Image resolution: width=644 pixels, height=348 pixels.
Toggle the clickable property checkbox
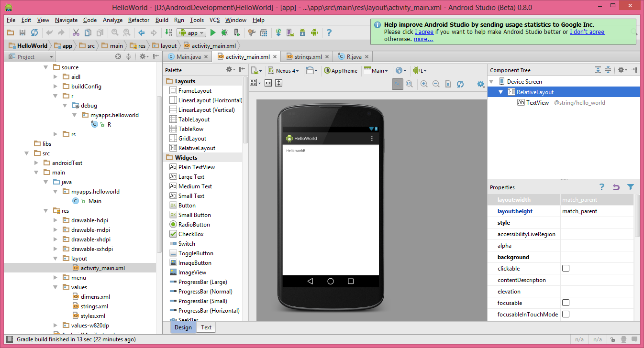pos(566,268)
